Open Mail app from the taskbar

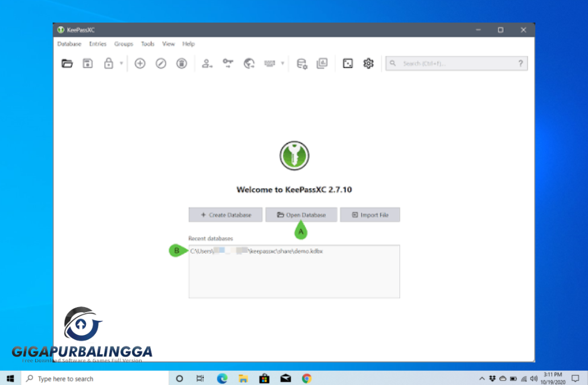(286, 379)
